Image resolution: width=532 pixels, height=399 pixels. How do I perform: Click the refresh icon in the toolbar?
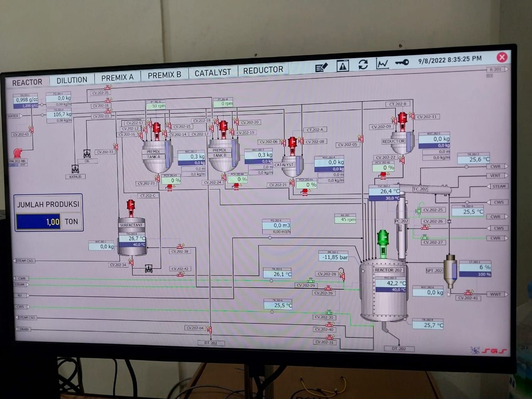click(x=363, y=65)
